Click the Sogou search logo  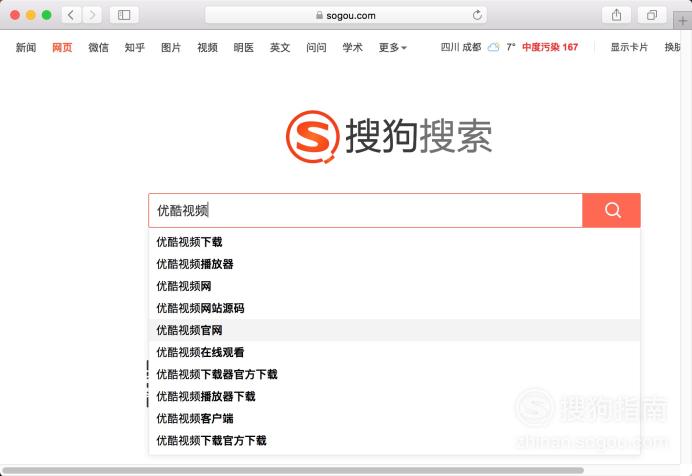coord(389,136)
